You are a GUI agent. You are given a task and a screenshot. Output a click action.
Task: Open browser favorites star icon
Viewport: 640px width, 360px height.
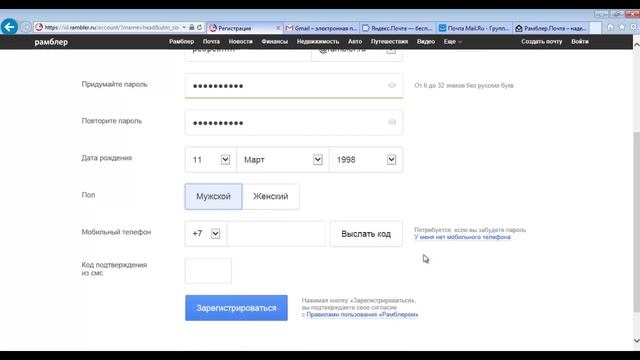[622, 27]
